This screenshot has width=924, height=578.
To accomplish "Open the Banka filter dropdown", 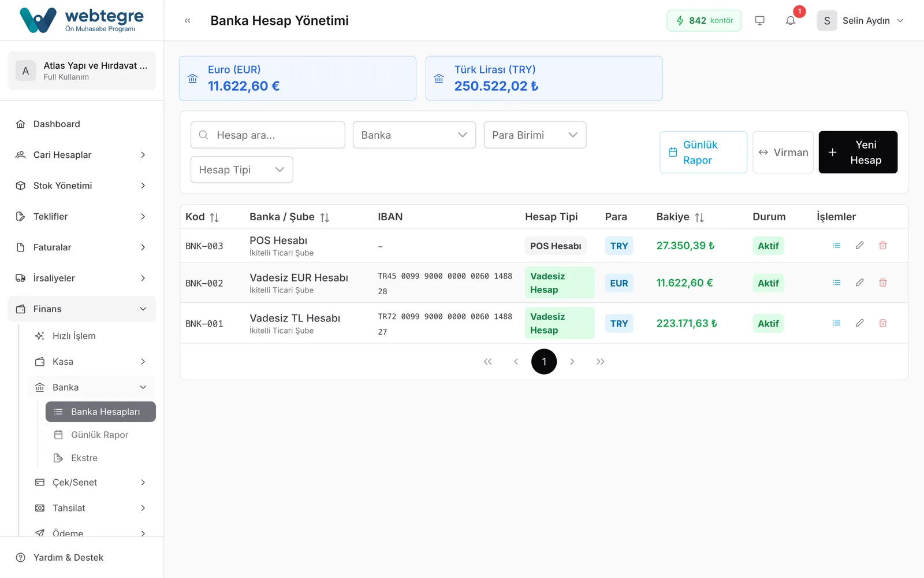I will click(x=414, y=135).
